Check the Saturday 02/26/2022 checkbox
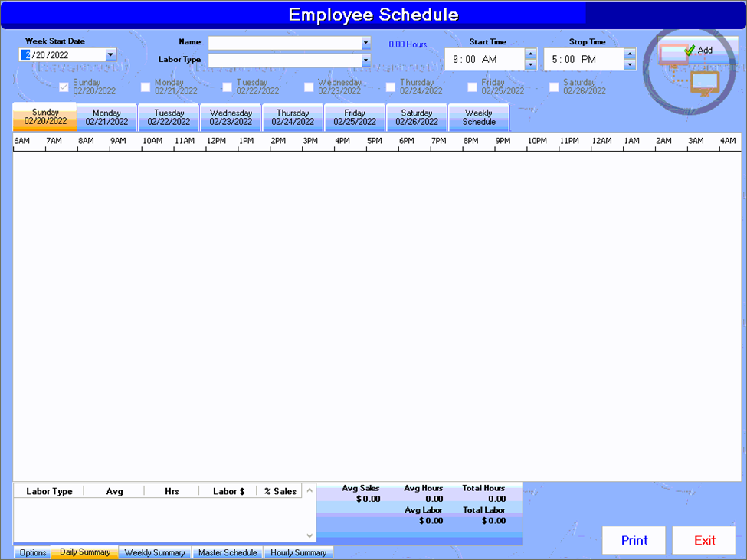This screenshot has height=560, width=747. pyautogui.click(x=554, y=87)
